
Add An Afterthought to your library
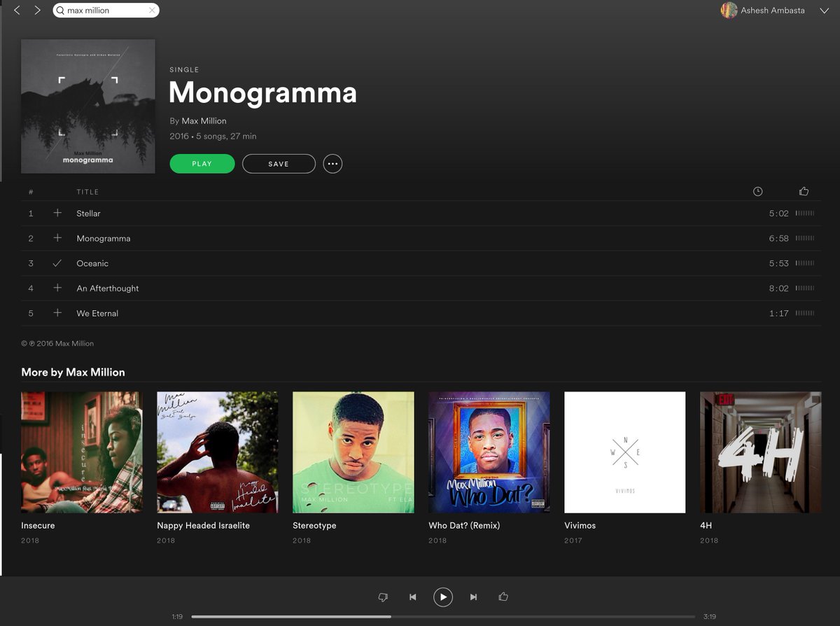coord(57,288)
